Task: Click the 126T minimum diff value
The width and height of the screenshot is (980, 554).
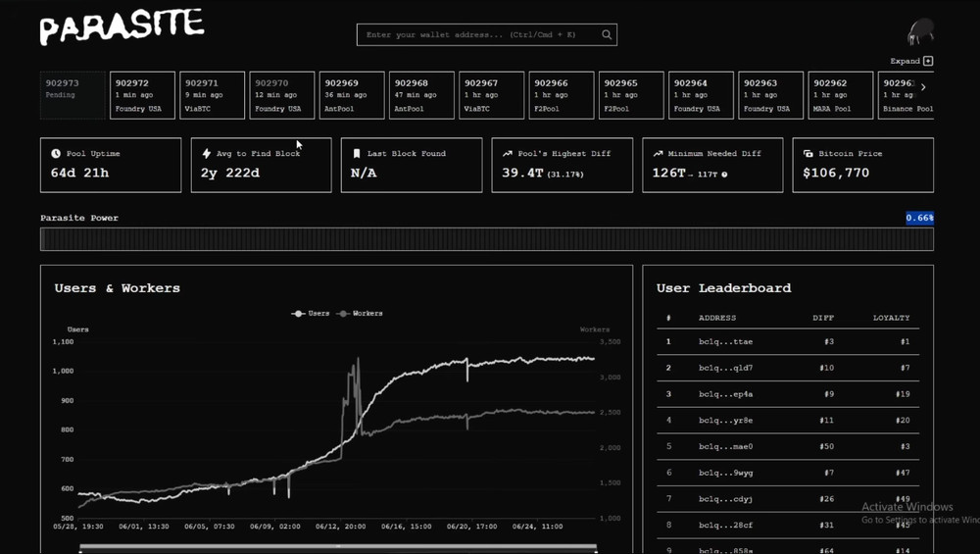Action: (x=668, y=174)
